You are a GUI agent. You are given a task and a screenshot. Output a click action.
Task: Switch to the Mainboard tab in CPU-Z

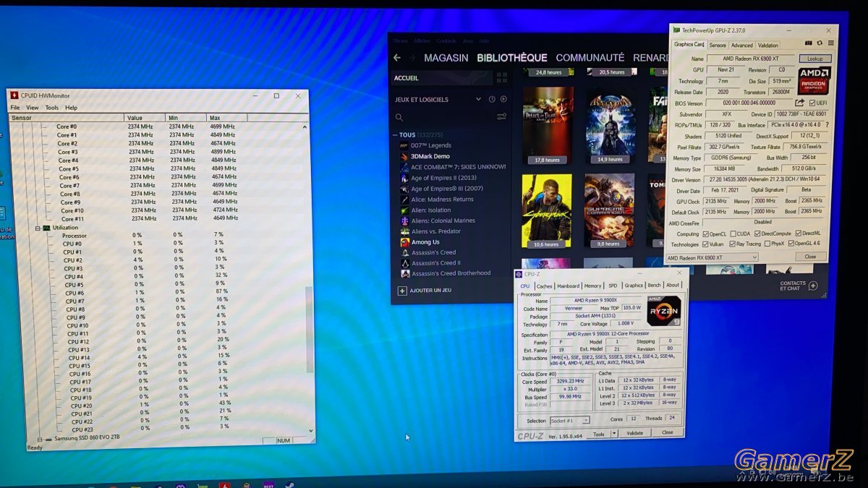[x=569, y=286]
